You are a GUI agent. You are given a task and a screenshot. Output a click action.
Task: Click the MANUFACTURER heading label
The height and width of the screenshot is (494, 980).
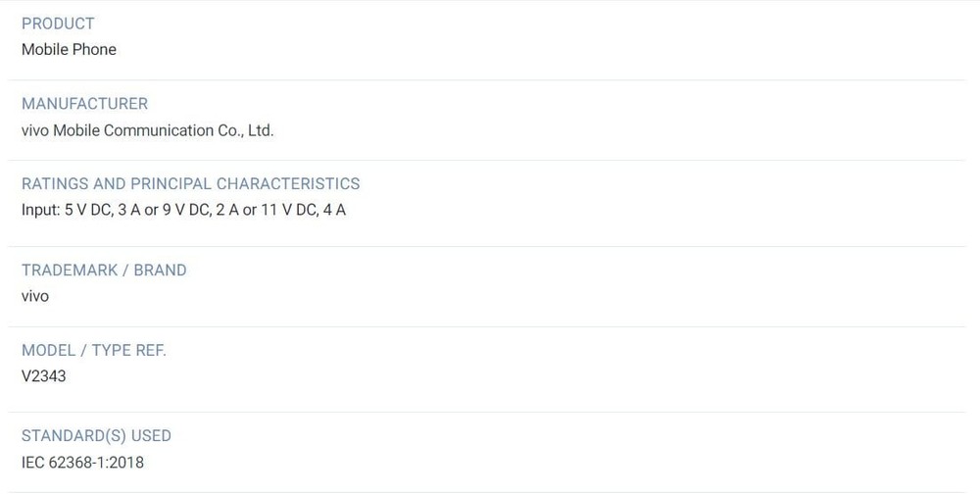pos(85,104)
